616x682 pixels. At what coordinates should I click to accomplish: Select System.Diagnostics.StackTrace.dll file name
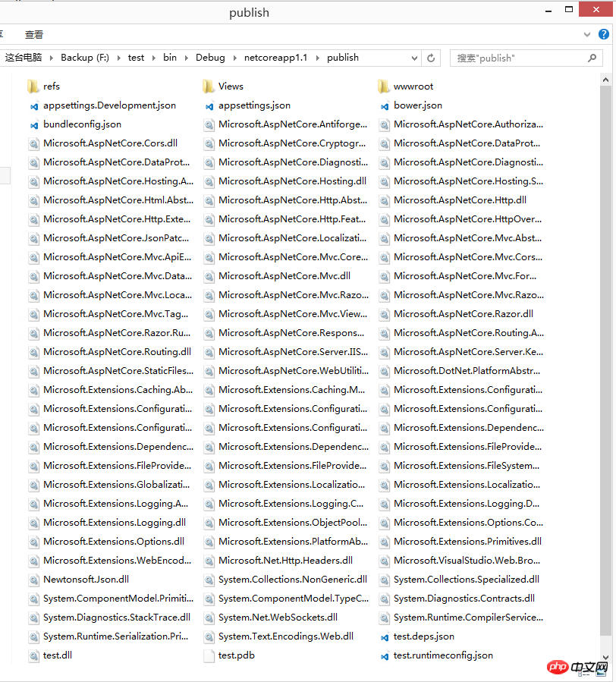(117, 618)
